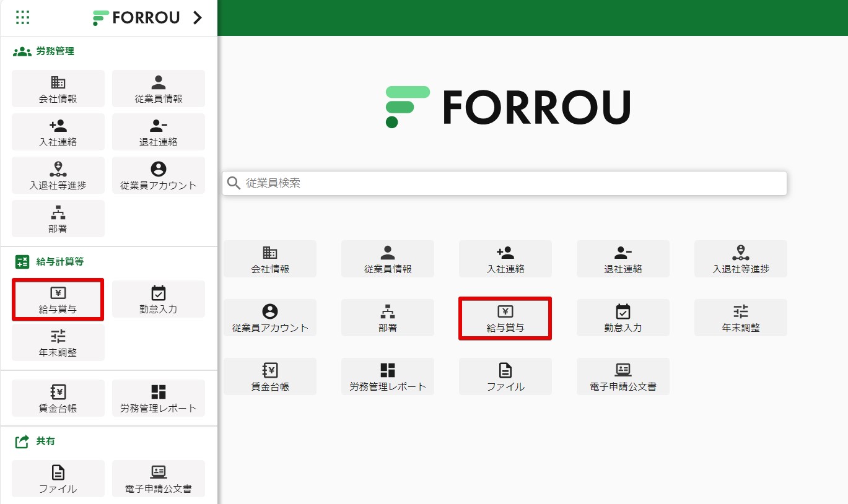Open 従業員アカウント in the sidebar

[x=159, y=175]
